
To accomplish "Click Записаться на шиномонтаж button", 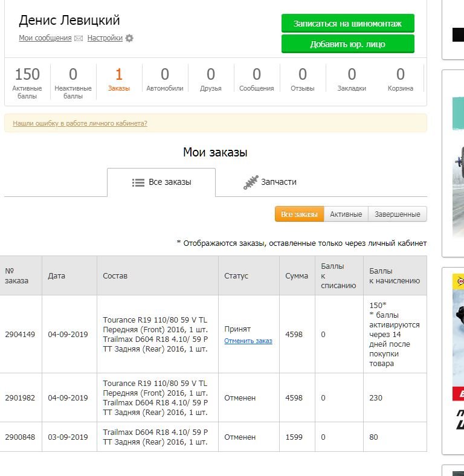I will point(347,24).
